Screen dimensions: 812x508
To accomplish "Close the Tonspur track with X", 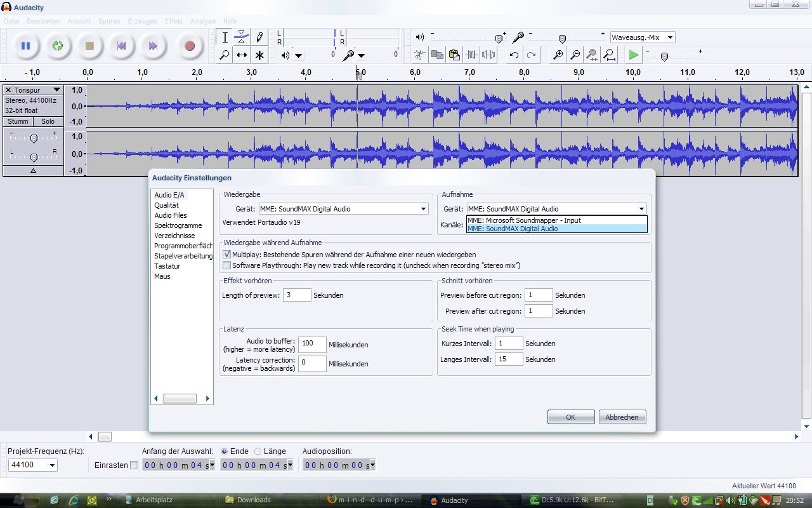I will point(8,90).
